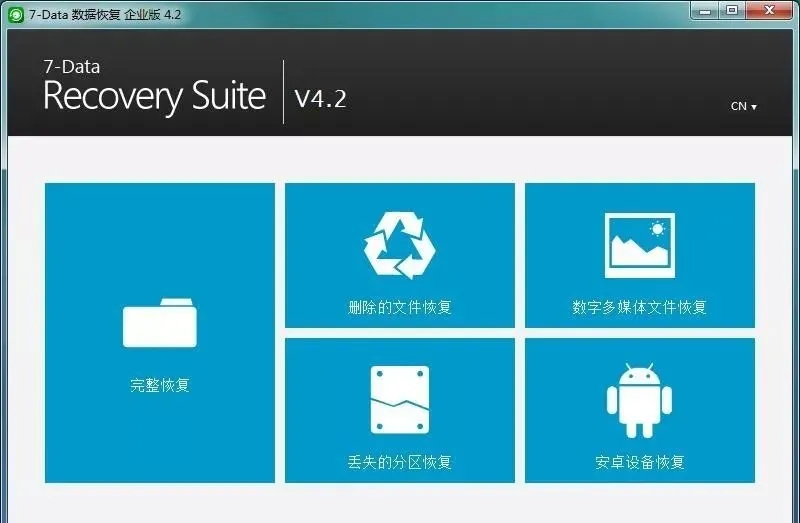Viewport: 800px width, 523px height.
Task: Choose the 数字多媒体文件恢复 label
Action: 640,307
